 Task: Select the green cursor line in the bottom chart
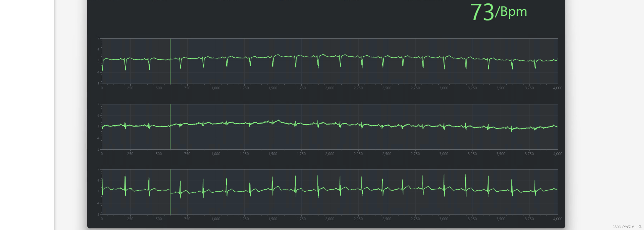coord(170,192)
